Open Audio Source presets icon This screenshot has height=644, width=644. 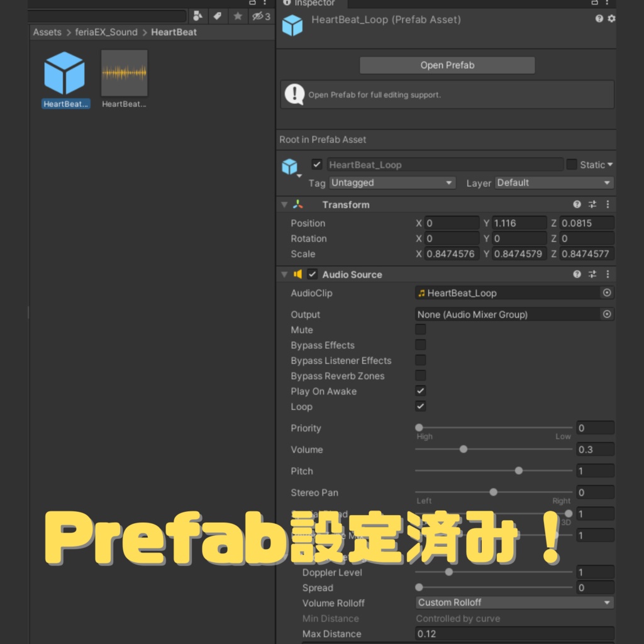(x=592, y=274)
